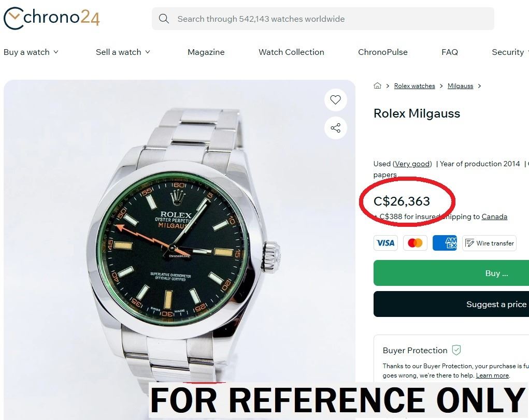The width and height of the screenshot is (529, 420).
Task: Expand the Sell a watch menu
Action: 123,52
